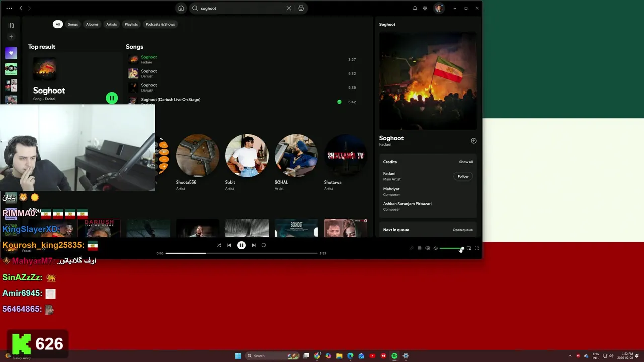The width and height of the screenshot is (644, 362).
Task: Open the lyrics microphone icon
Action: coord(411,248)
